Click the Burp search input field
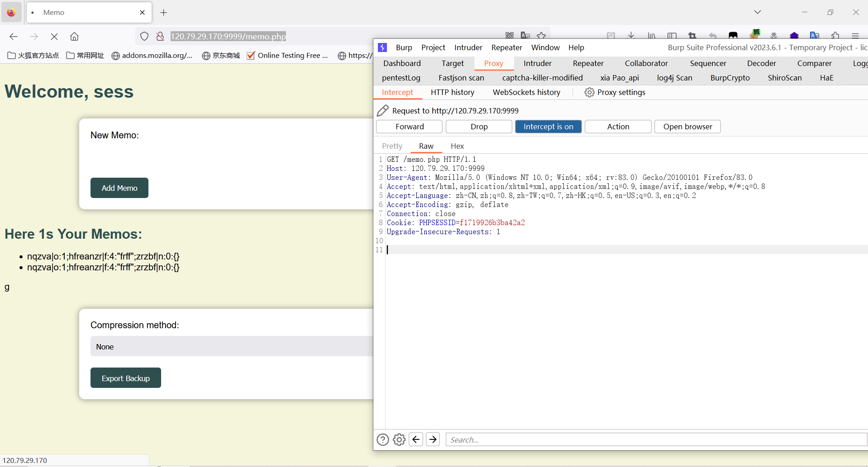This screenshot has height=467, width=868. click(x=656, y=439)
